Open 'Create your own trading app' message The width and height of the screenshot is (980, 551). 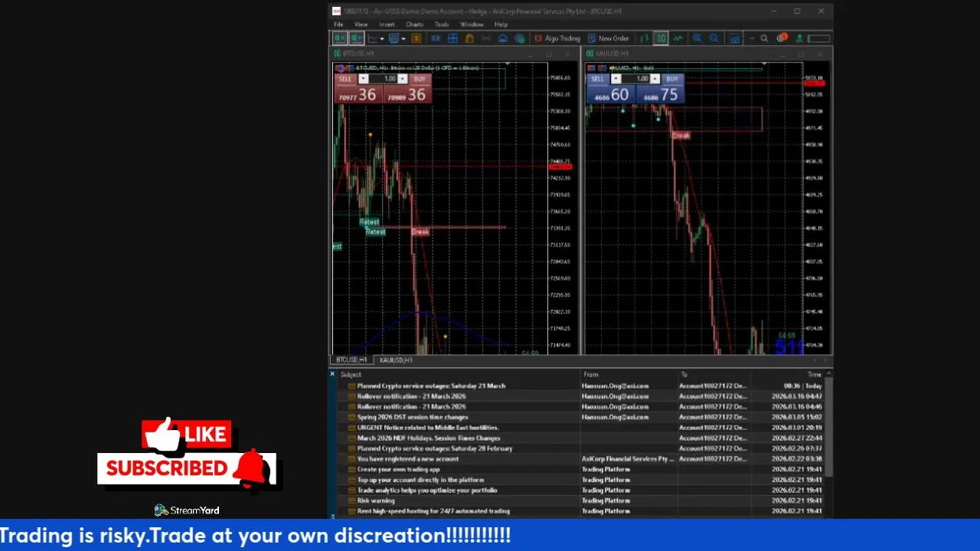click(x=398, y=469)
